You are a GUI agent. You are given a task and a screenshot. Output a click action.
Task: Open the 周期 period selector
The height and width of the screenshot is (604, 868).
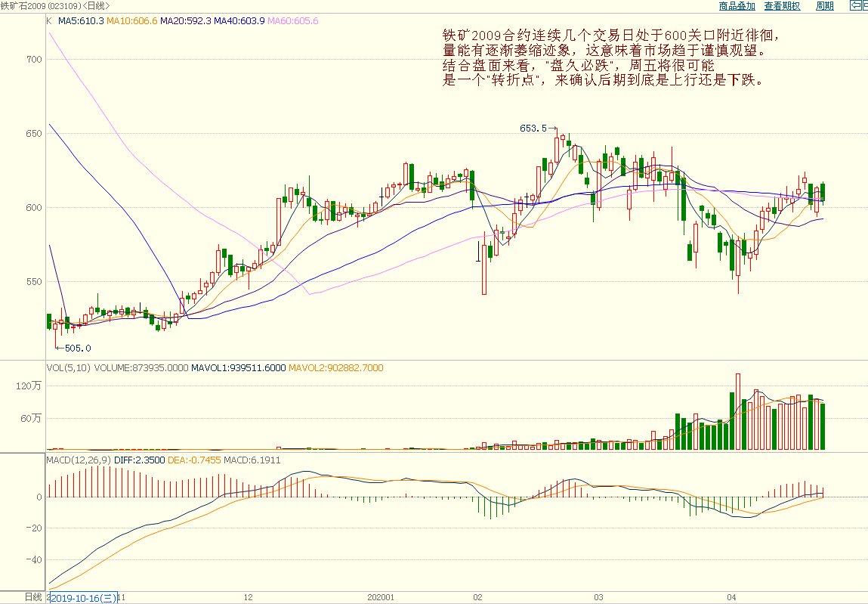click(x=825, y=6)
